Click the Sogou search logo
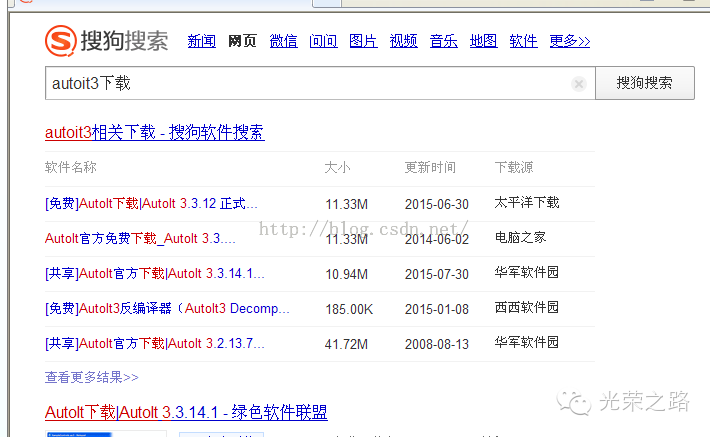710x437 pixels. 106,41
